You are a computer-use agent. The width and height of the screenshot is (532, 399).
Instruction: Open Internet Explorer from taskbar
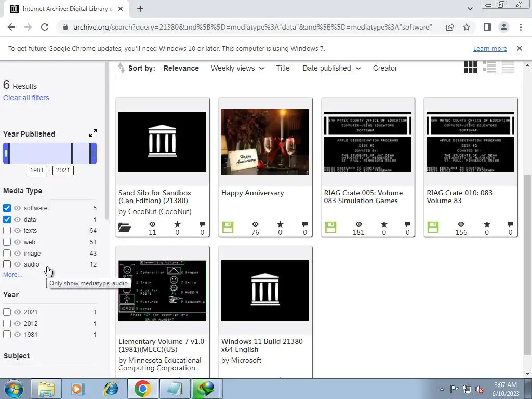tap(111, 389)
